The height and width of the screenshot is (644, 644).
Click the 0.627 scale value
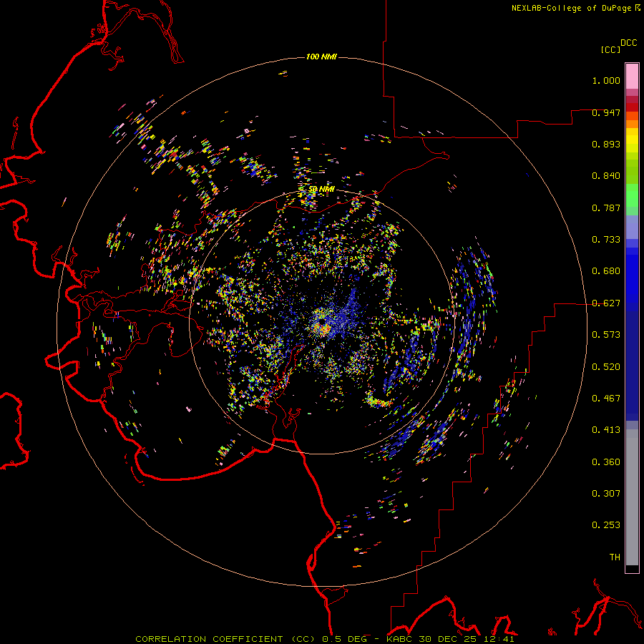[x=606, y=303]
